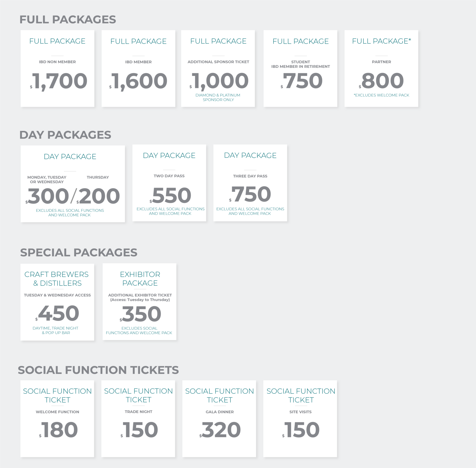The width and height of the screenshot is (476, 468).
Task: Pick the Student / IBD Member in Retirement package
Action: [x=300, y=69]
